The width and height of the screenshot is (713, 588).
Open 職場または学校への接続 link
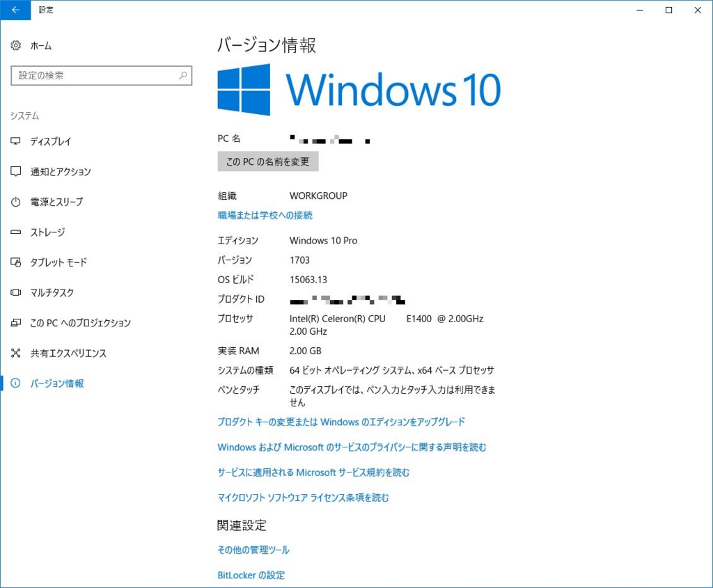click(265, 216)
